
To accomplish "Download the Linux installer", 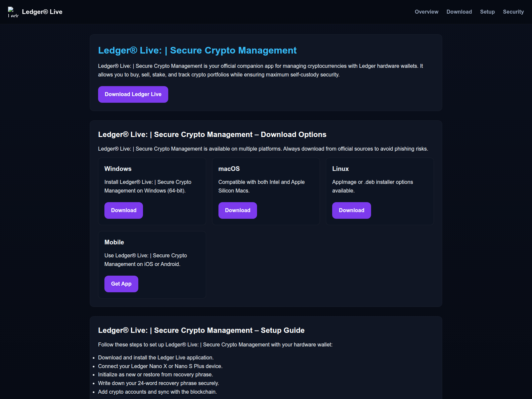I will tap(351, 210).
